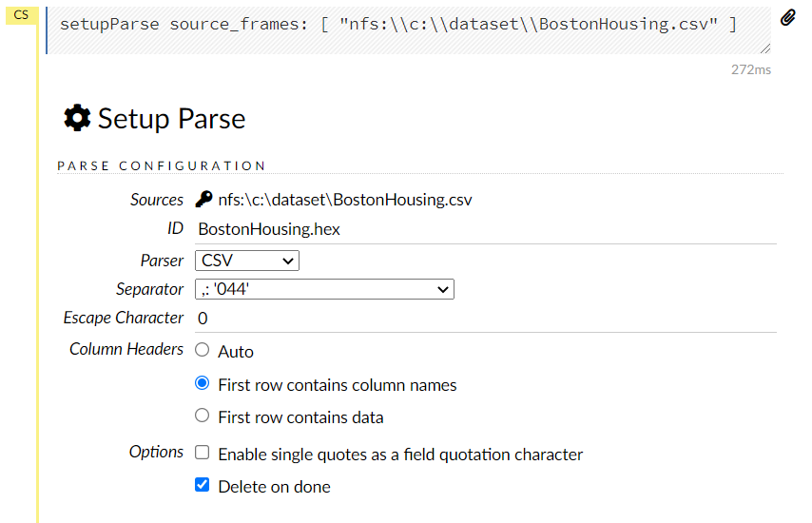
Task: Select 'First row contains data' radio button
Action: [202, 416]
